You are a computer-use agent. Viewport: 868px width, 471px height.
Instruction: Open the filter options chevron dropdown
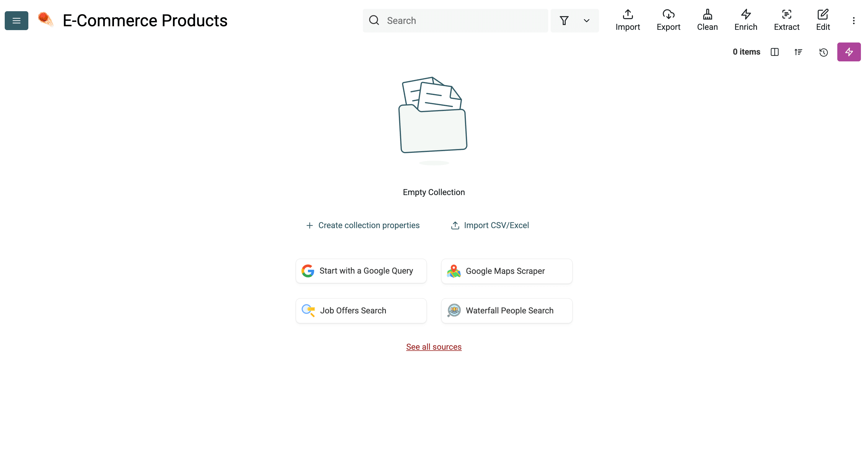coord(586,21)
